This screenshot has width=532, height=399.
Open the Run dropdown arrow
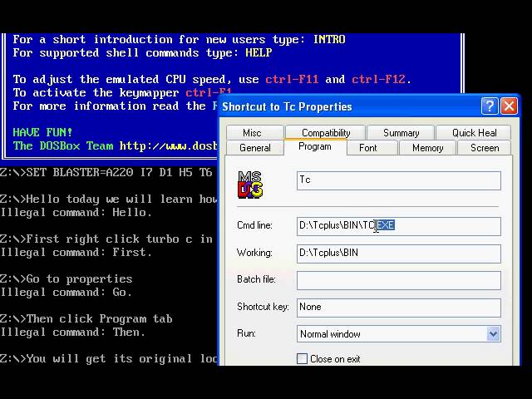click(x=493, y=334)
